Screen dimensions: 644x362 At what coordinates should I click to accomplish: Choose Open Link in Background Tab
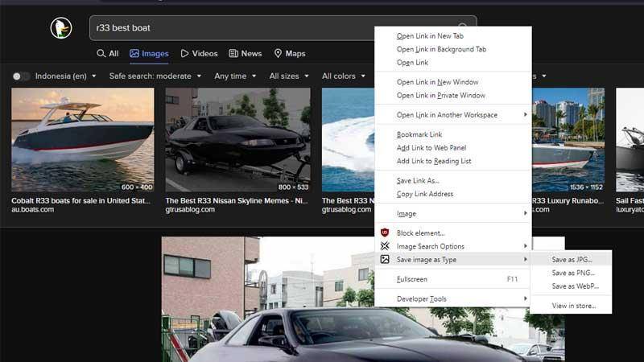click(453, 49)
